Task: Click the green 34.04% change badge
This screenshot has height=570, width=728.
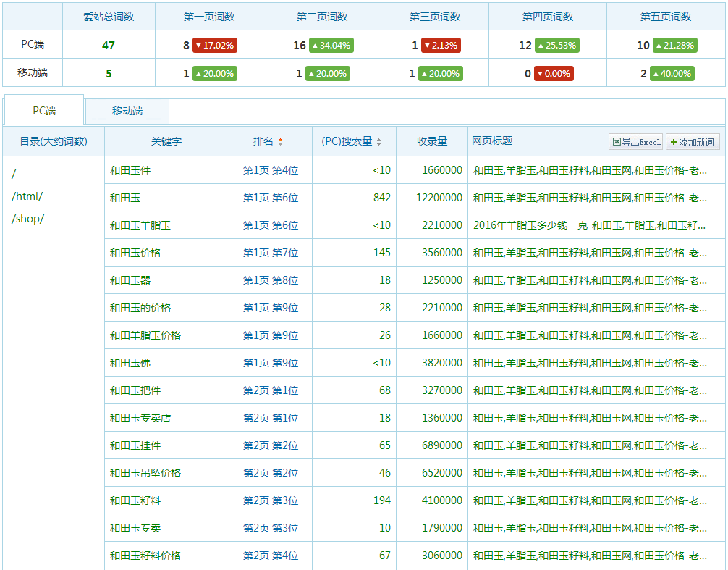Action: (x=331, y=46)
